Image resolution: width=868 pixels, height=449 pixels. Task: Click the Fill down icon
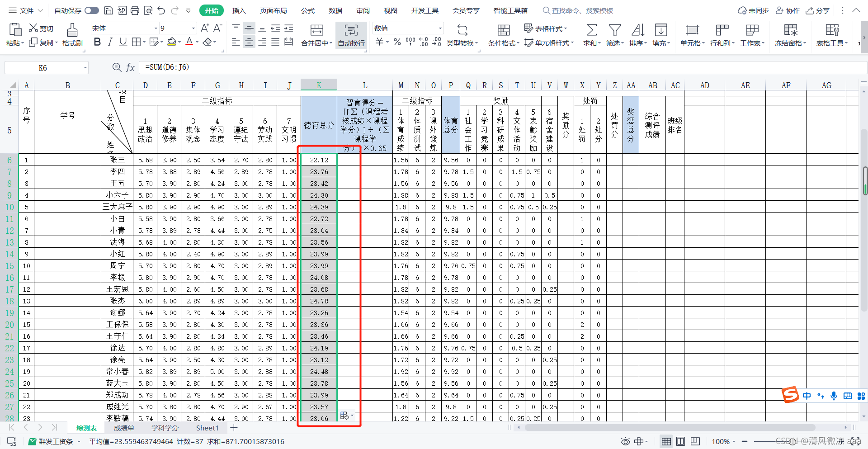(661, 30)
